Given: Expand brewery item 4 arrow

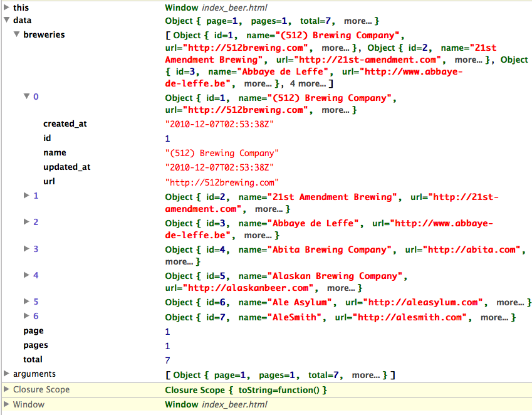Looking at the screenshot, I should click(26, 275).
